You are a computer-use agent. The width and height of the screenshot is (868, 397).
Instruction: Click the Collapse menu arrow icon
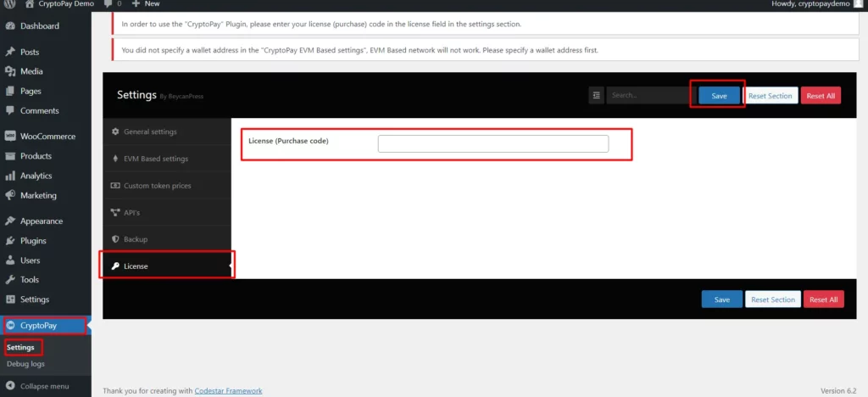pyautogui.click(x=10, y=386)
